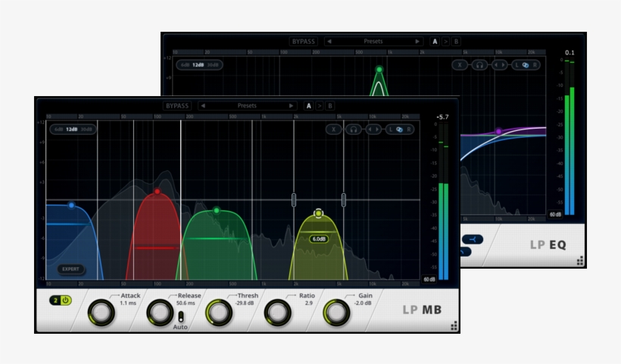621x364 pixels.
Task: Select R channel in LP MB
Action: [x=409, y=129]
